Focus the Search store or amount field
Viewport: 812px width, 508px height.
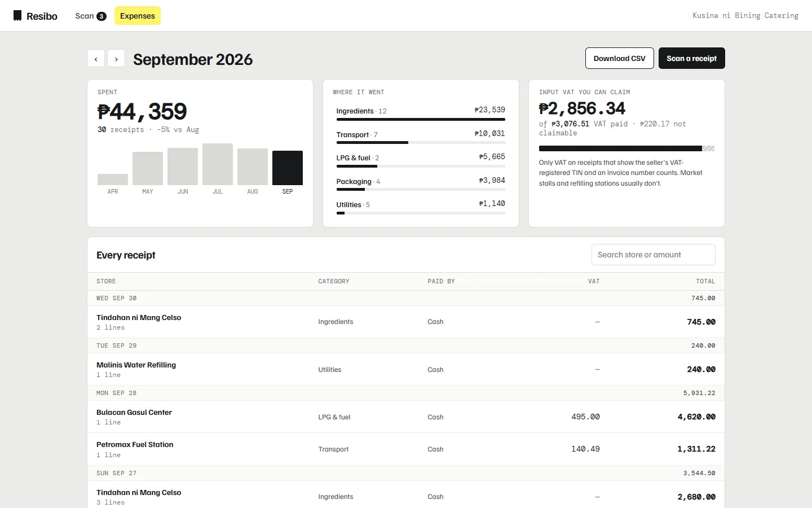click(x=654, y=255)
